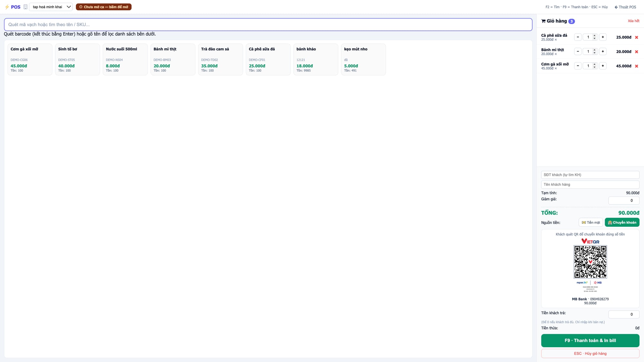The image size is (644, 362).
Task: Click SKU text 'DEMO-CG06'
Action: (19, 60)
